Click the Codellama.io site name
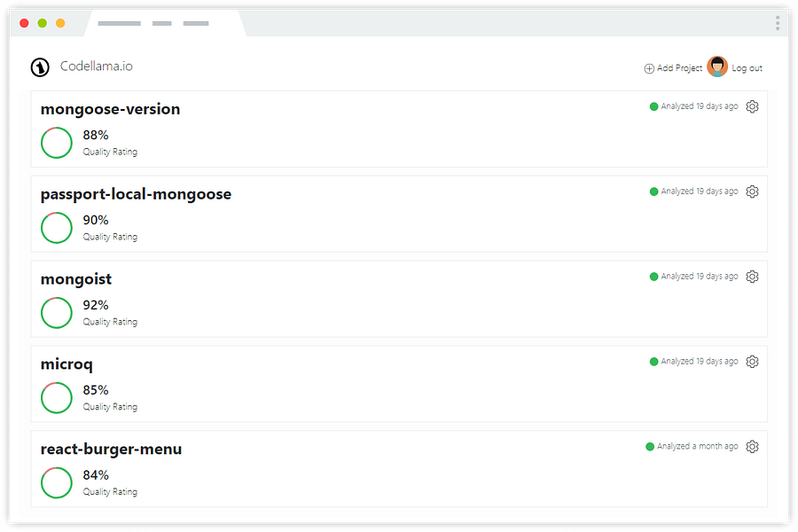Image resolution: width=798 pixels, height=532 pixels. tap(97, 66)
